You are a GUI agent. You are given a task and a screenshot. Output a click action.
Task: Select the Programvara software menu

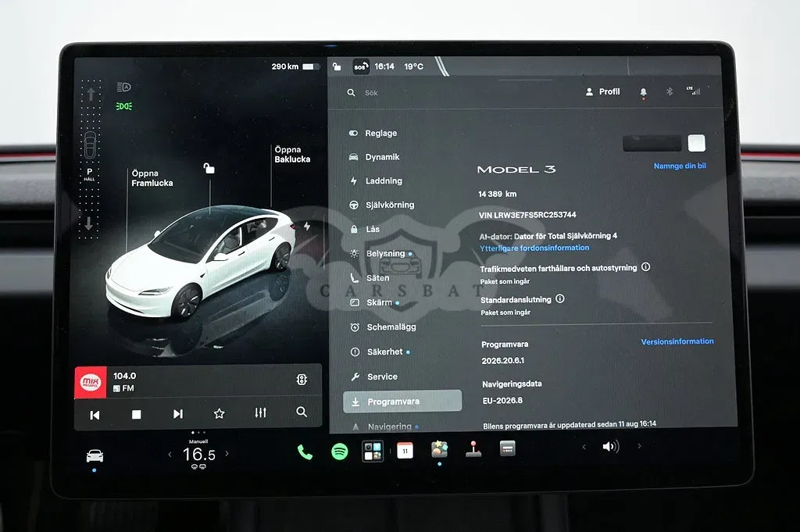tap(402, 402)
